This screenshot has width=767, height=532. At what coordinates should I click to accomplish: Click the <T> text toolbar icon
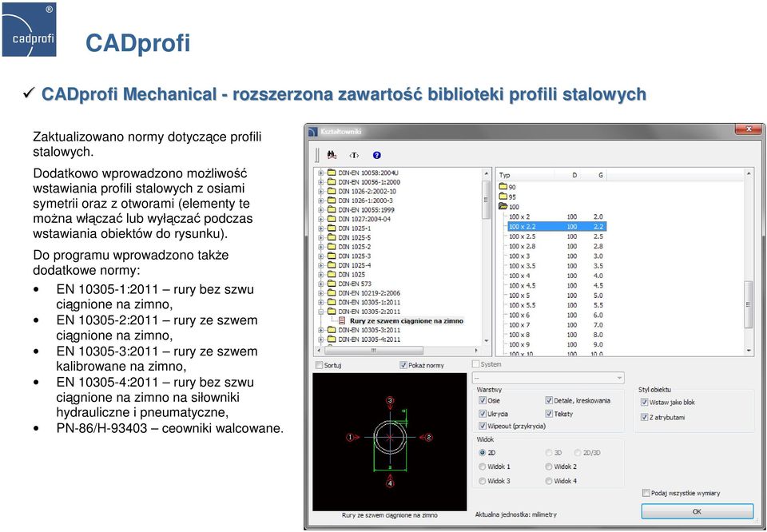point(354,155)
